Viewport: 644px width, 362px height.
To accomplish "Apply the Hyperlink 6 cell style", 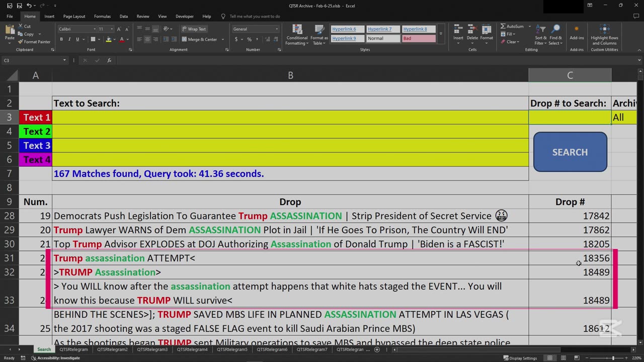I will click(x=348, y=29).
